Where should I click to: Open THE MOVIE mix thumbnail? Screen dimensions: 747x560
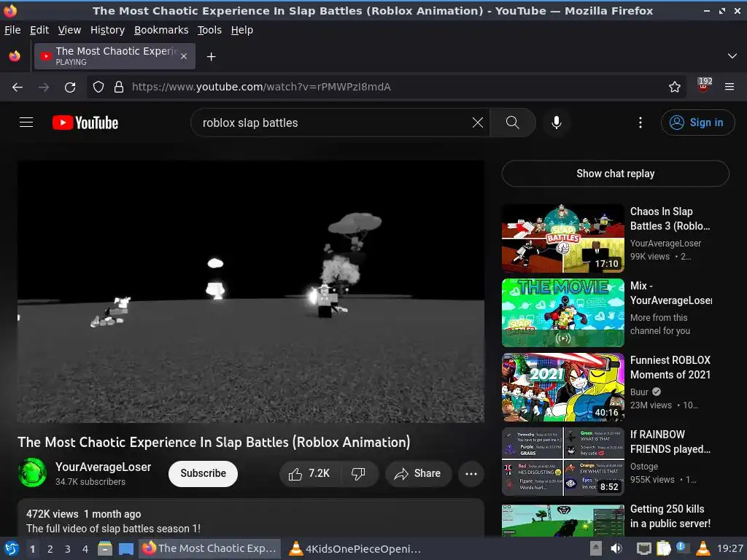562,313
